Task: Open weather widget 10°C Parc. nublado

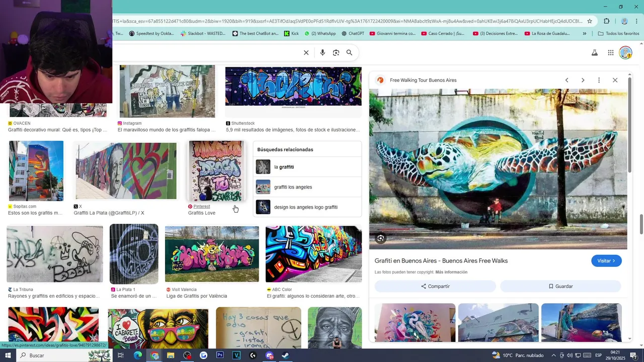Action: (x=518, y=355)
